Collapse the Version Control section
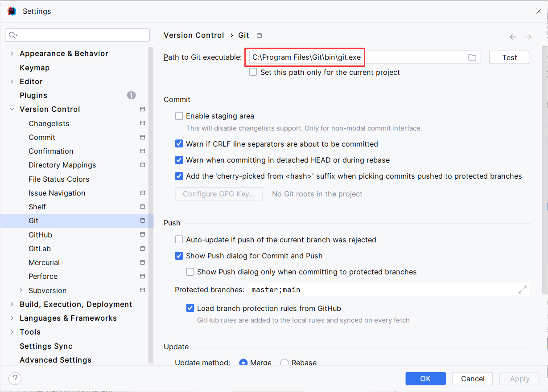 pyautogui.click(x=12, y=109)
